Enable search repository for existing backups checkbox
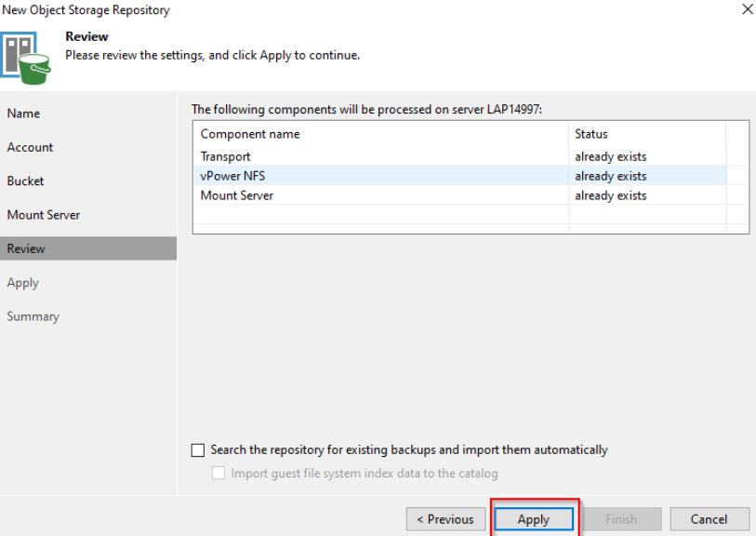Screen dimensions: 756x536 click(197, 450)
